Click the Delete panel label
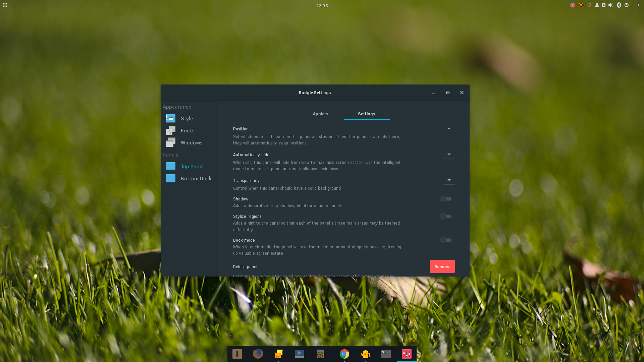This screenshot has height=362, width=644. (x=245, y=267)
